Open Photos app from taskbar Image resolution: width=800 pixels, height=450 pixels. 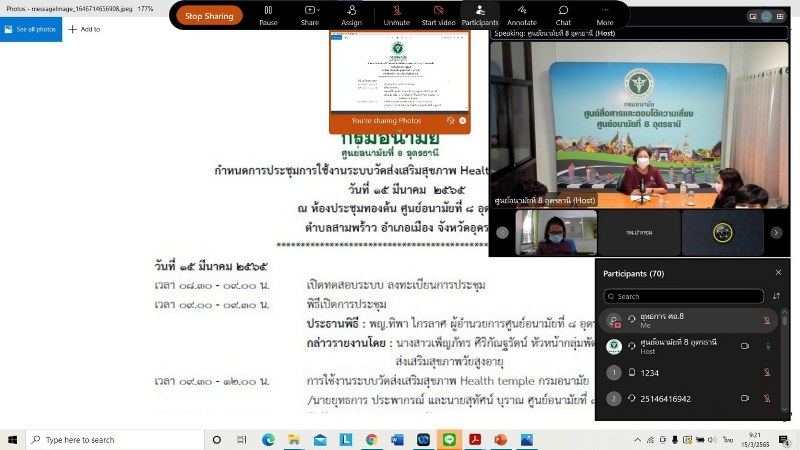point(527,439)
